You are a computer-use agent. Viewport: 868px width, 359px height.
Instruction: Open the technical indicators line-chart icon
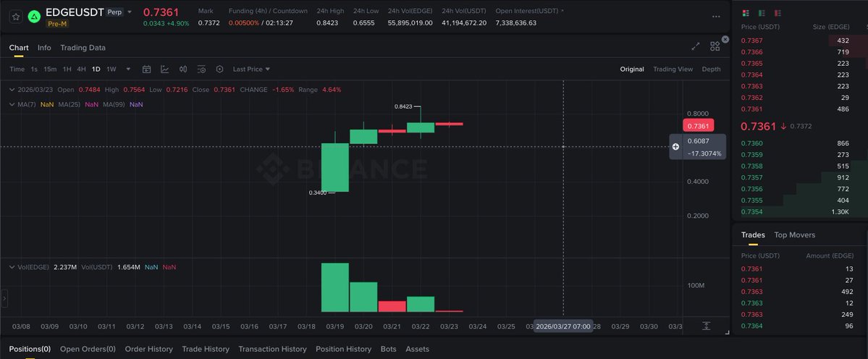pos(165,69)
